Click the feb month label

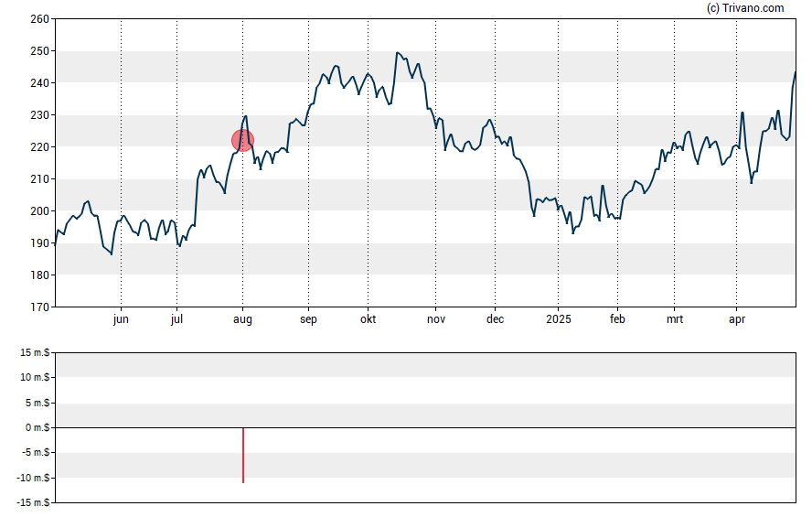tap(617, 319)
